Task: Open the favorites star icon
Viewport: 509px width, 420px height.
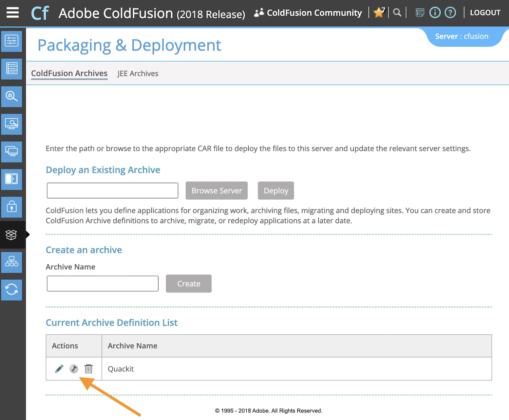Action: click(x=379, y=13)
